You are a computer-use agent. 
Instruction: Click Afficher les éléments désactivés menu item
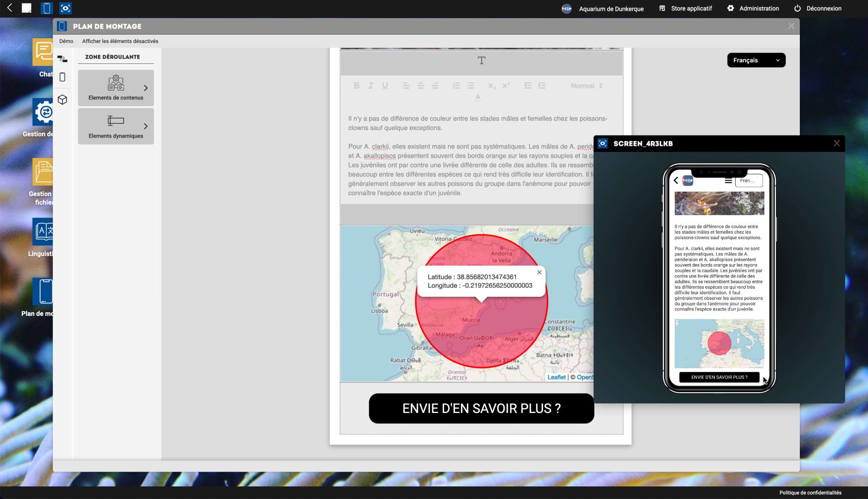click(120, 41)
